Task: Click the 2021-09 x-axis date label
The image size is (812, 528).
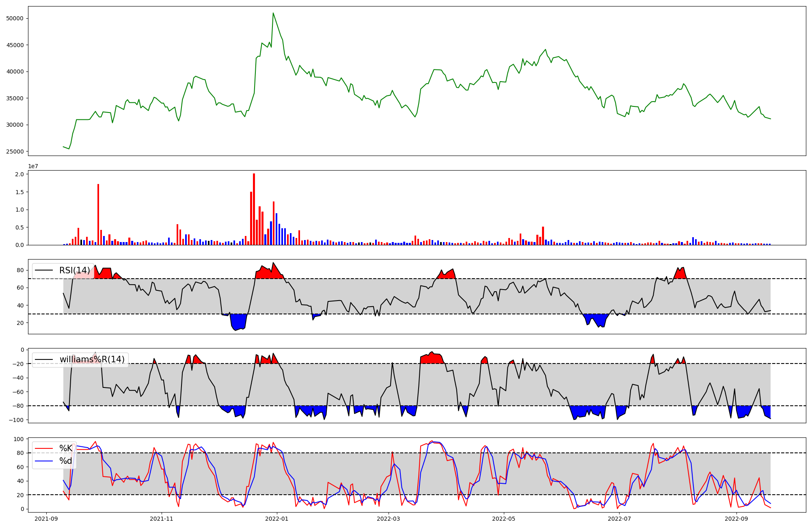Action: coord(46,519)
